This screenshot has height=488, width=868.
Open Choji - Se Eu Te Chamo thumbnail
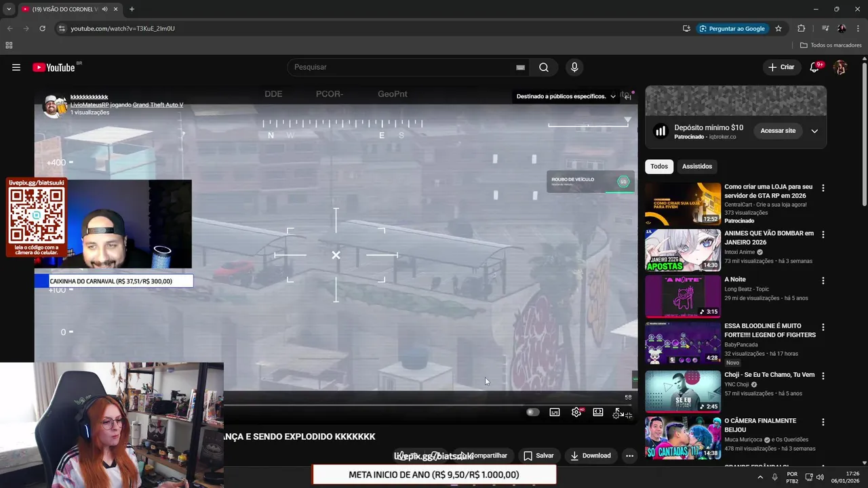pos(683,391)
